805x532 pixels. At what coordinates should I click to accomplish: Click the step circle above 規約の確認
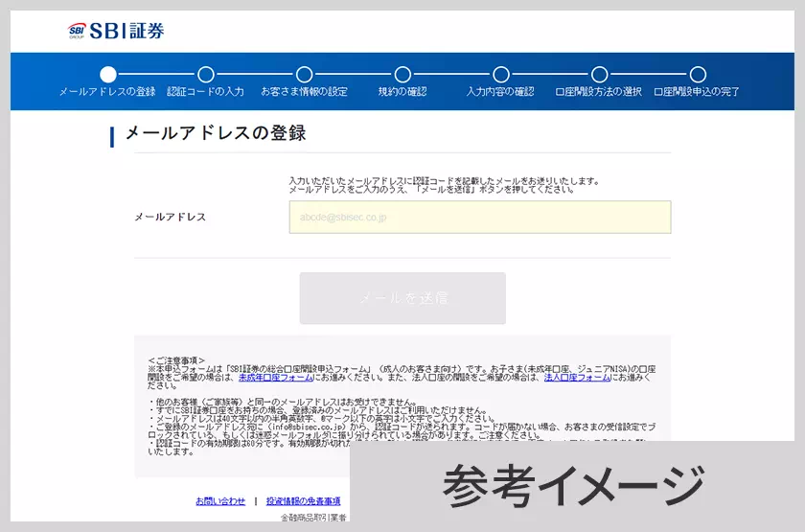[402, 74]
